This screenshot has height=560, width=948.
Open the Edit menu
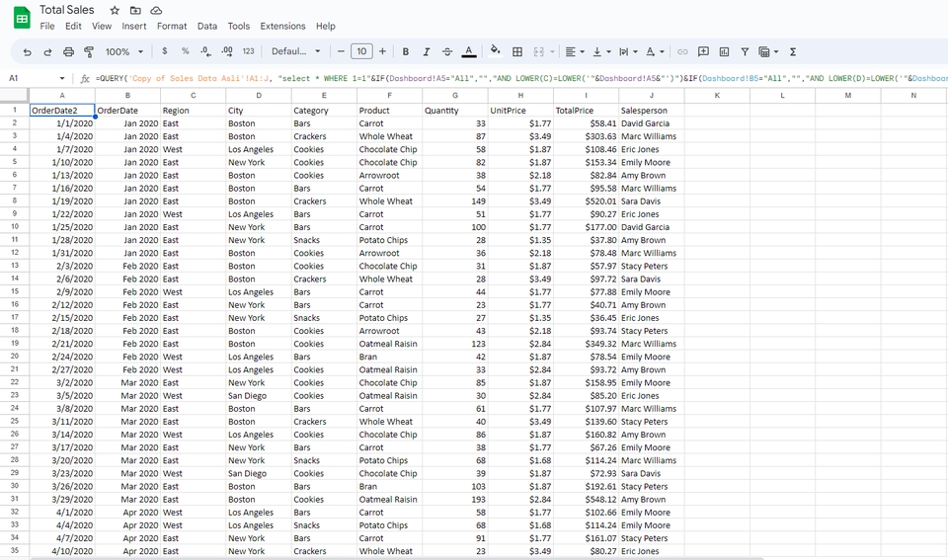pos(73,26)
